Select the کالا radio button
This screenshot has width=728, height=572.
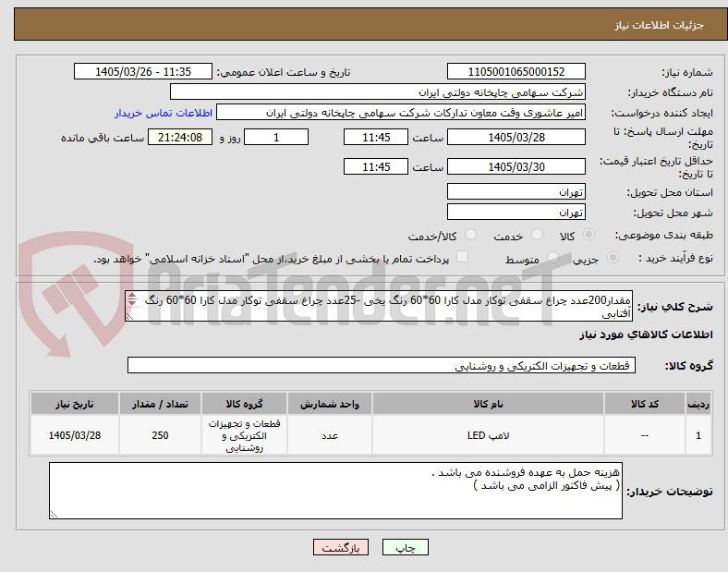tap(588, 235)
